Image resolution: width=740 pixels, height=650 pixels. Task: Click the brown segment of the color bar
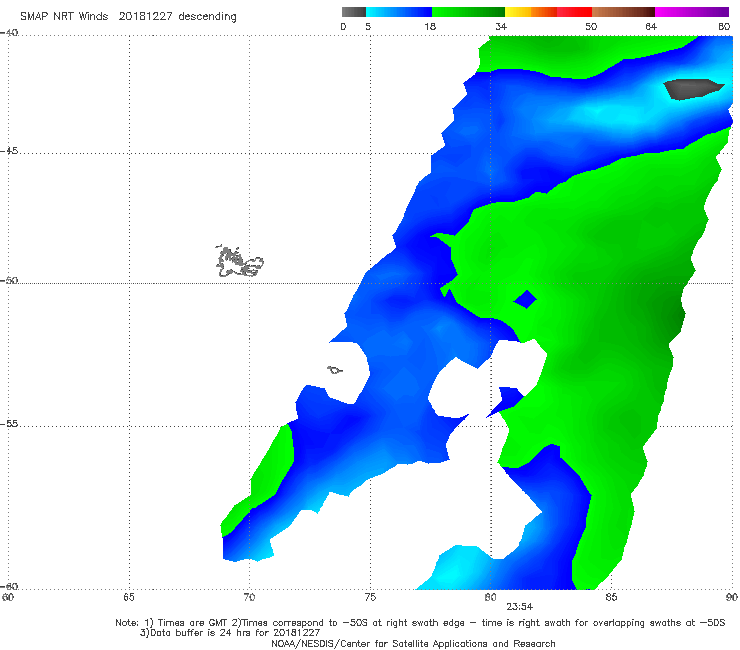click(623, 12)
